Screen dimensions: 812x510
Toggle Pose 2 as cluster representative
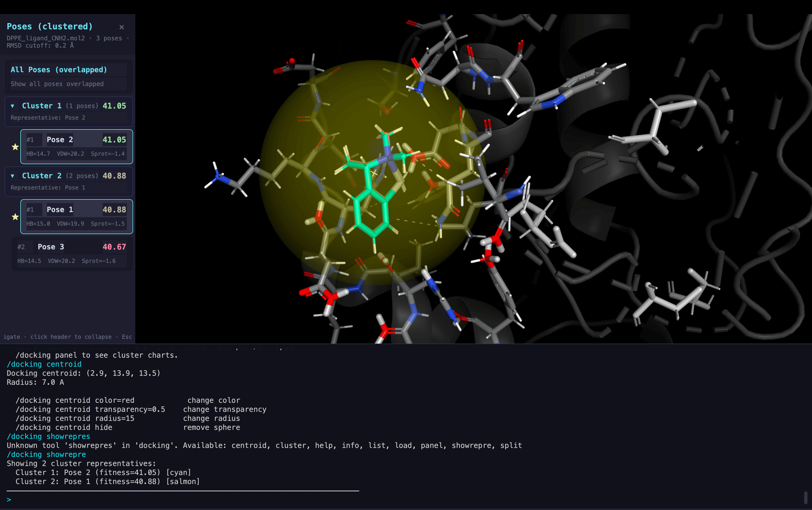point(15,147)
